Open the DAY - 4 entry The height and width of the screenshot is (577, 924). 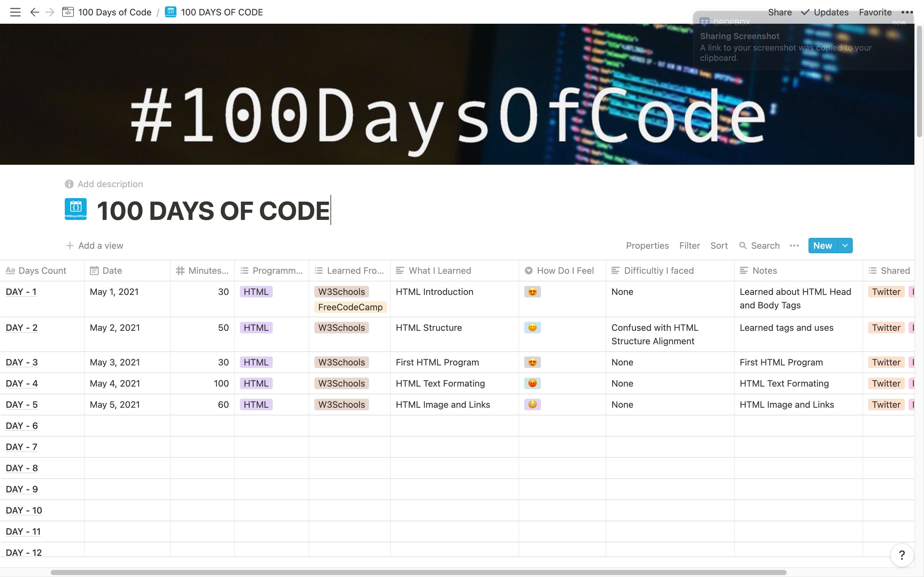tap(22, 383)
